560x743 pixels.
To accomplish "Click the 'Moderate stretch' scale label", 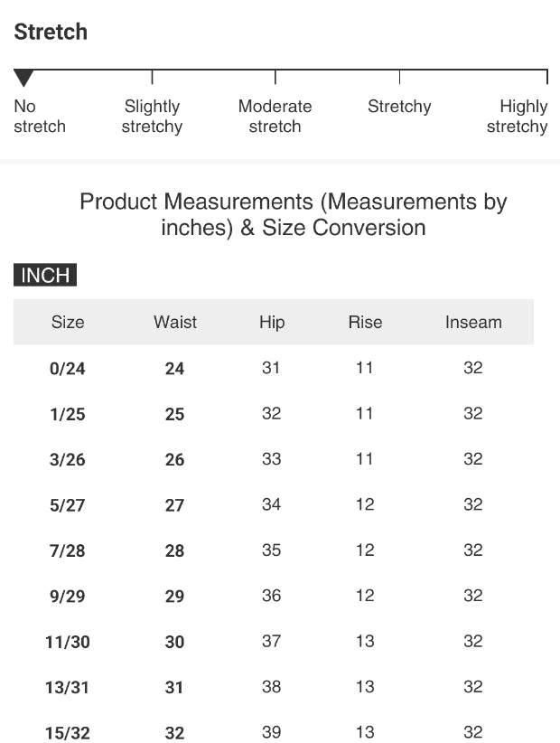I will click(x=275, y=117).
